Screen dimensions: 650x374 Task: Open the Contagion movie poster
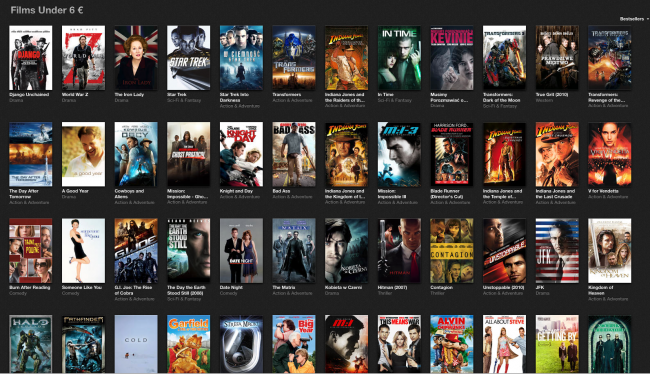click(452, 251)
